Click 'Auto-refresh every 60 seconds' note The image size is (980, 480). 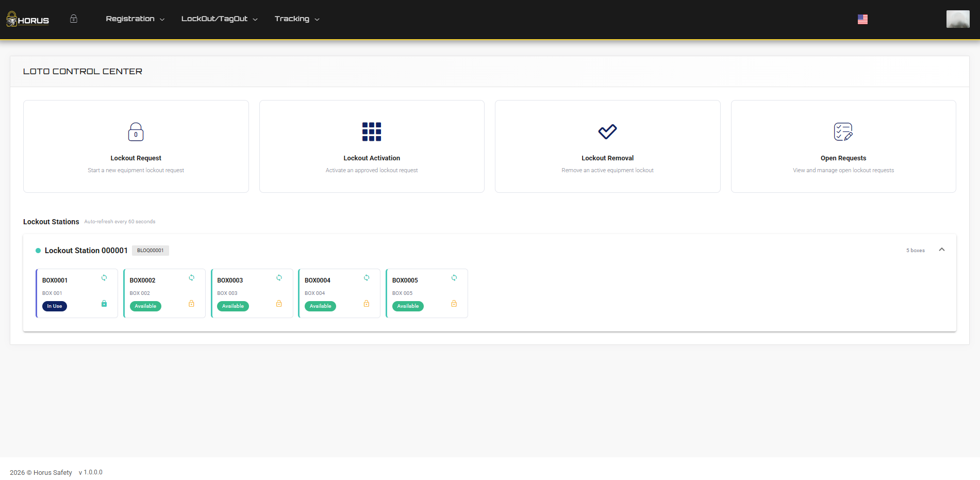click(120, 222)
